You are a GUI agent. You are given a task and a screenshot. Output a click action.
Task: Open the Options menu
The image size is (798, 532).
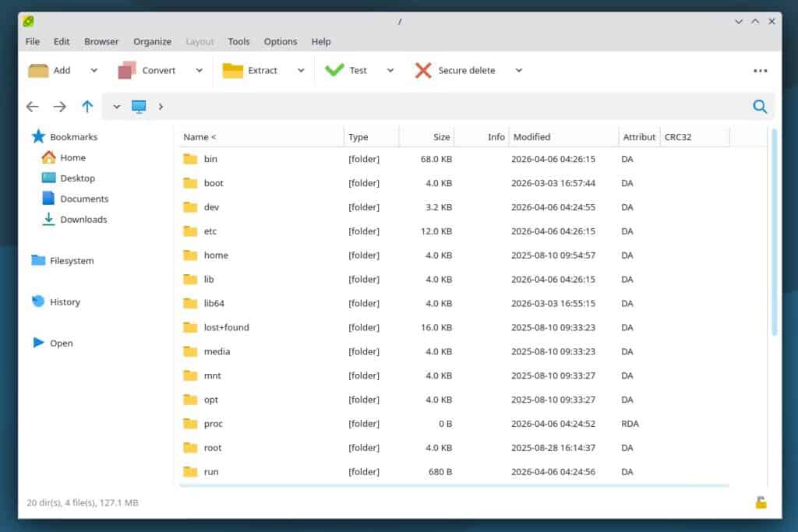(280, 41)
